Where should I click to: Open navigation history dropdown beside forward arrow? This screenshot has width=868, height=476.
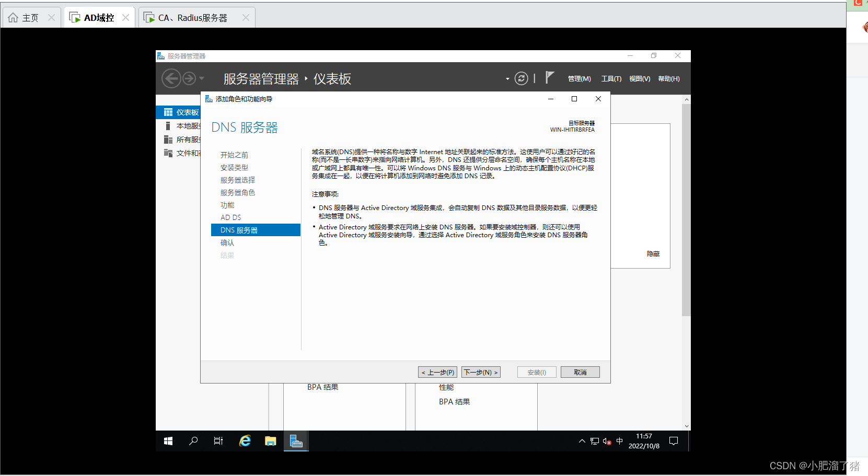pos(202,78)
